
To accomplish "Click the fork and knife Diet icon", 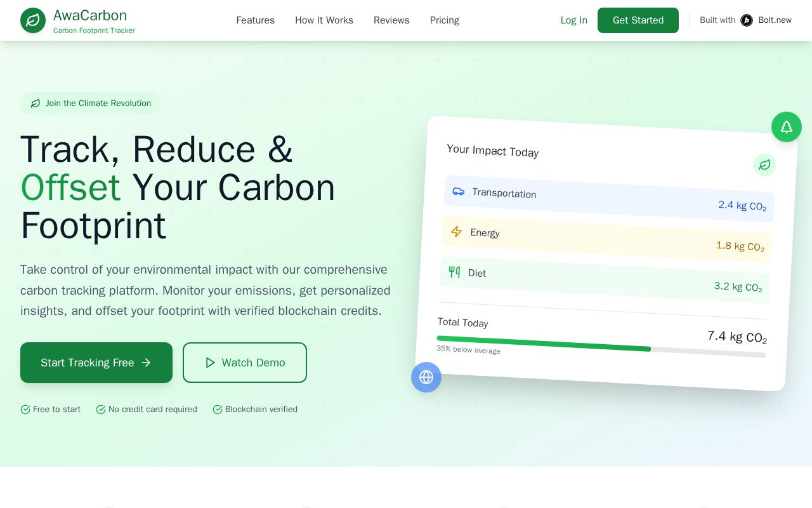I will click(x=454, y=272).
